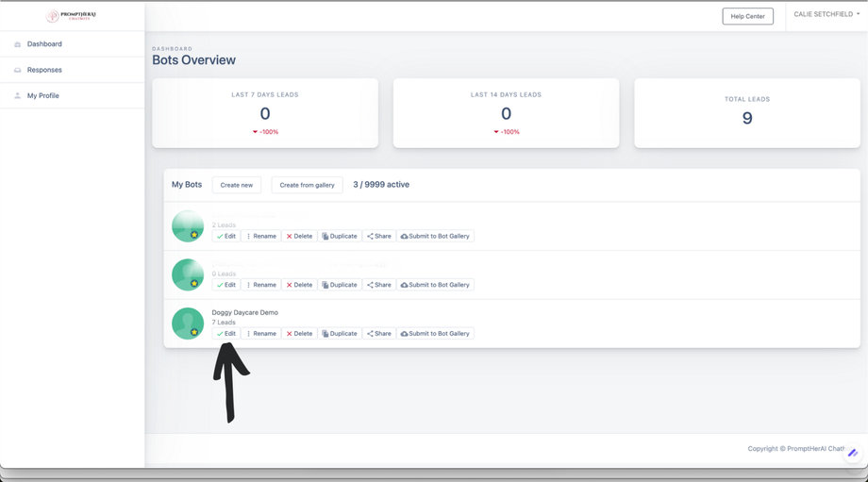The image size is (868, 482).
Task: Edit the Doggy Daycare Demo bot
Action: click(226, 334)
